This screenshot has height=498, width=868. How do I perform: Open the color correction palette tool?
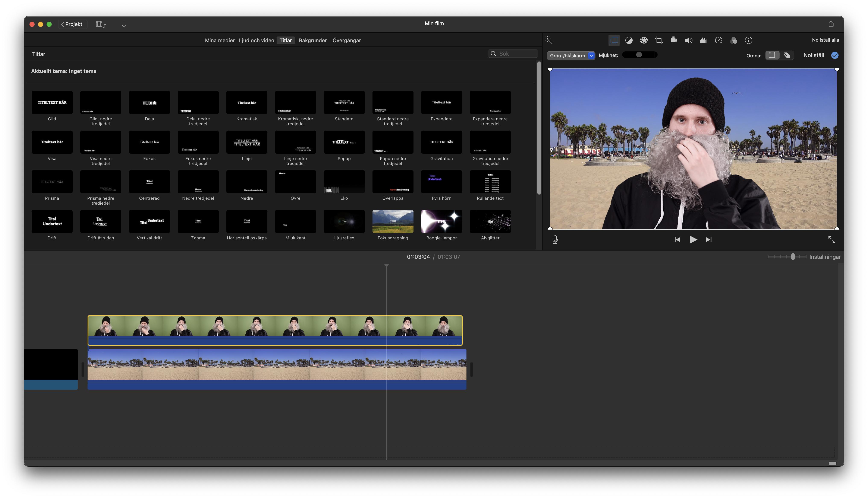click(644, 40)
